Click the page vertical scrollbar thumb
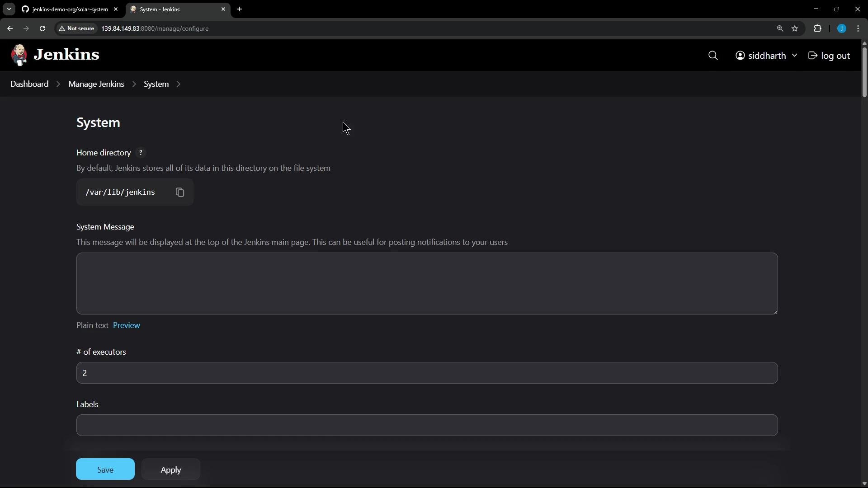 pyautogui.click(x=864, y=72)
